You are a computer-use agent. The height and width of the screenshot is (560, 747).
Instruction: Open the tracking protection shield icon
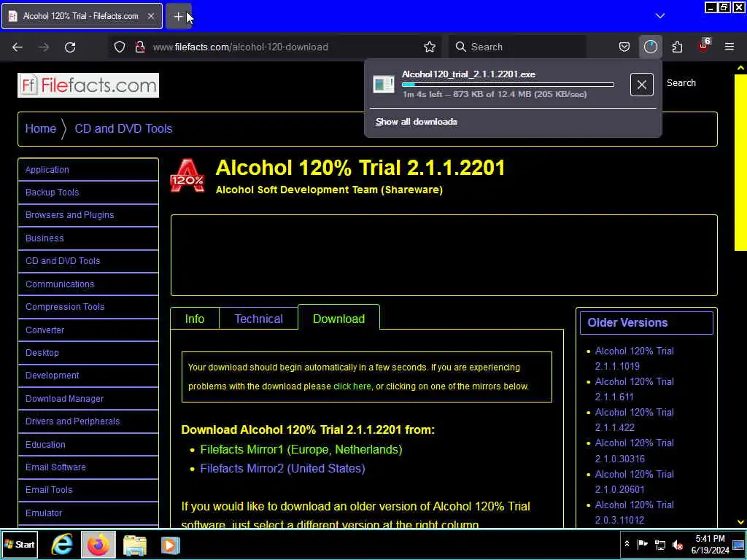120,47
